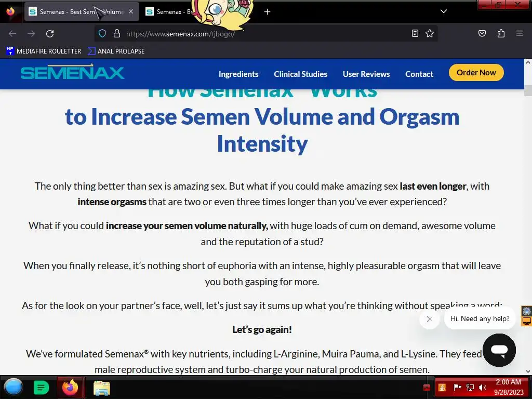532x399 pixels.
Task: Open the green notes app on taskbar
Action: 42,388
